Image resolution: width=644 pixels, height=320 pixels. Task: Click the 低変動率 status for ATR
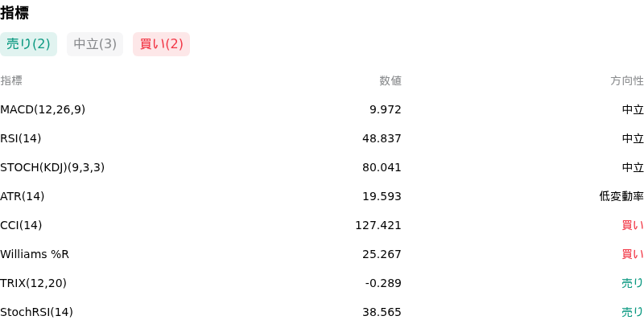pos(621,196)
